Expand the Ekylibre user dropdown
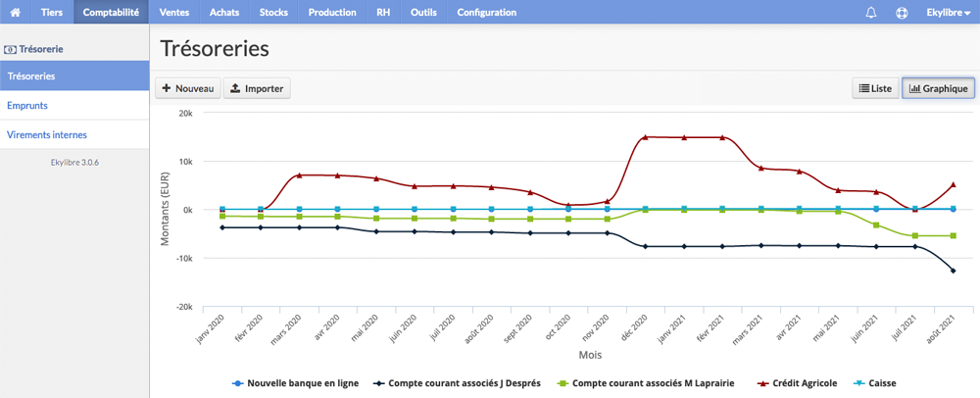This screenshot has width=980, height=398. coord(948,13)
